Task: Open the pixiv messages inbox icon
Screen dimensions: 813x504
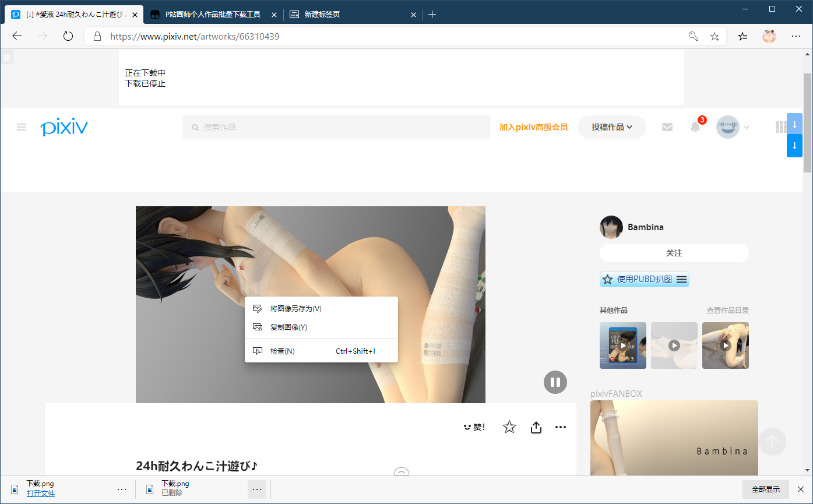Action: (x=667, y=126)
